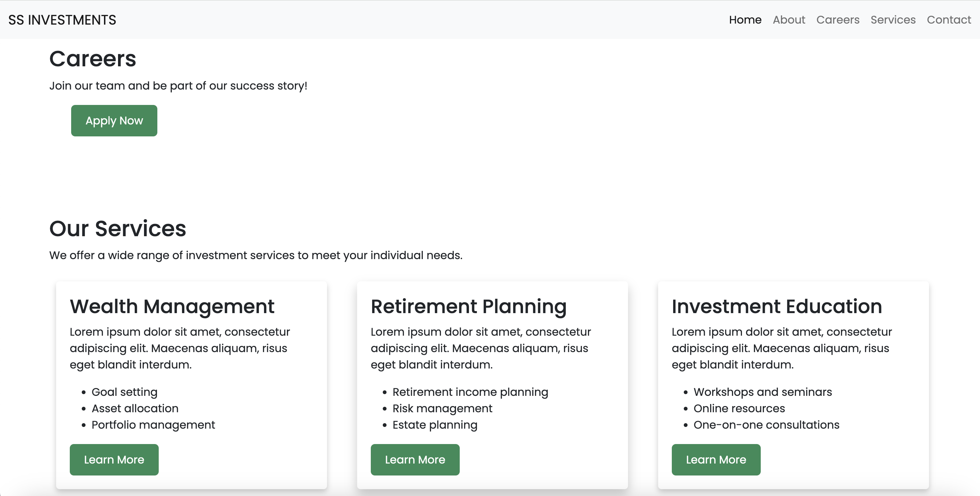Select the Investment Education card title

coord(776,306)
